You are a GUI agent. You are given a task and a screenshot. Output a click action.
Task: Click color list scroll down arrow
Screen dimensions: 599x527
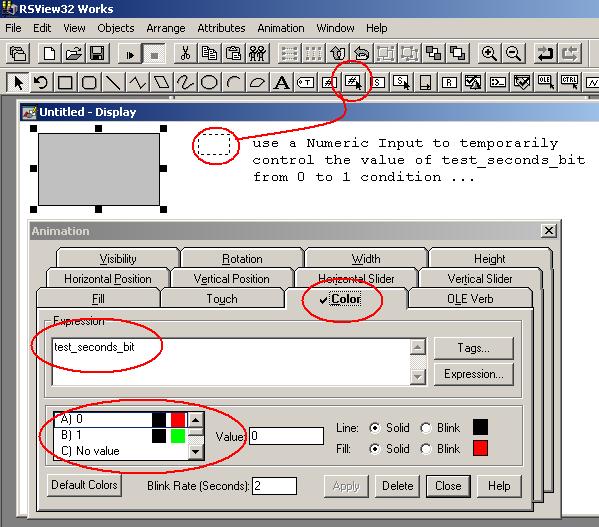196,452
